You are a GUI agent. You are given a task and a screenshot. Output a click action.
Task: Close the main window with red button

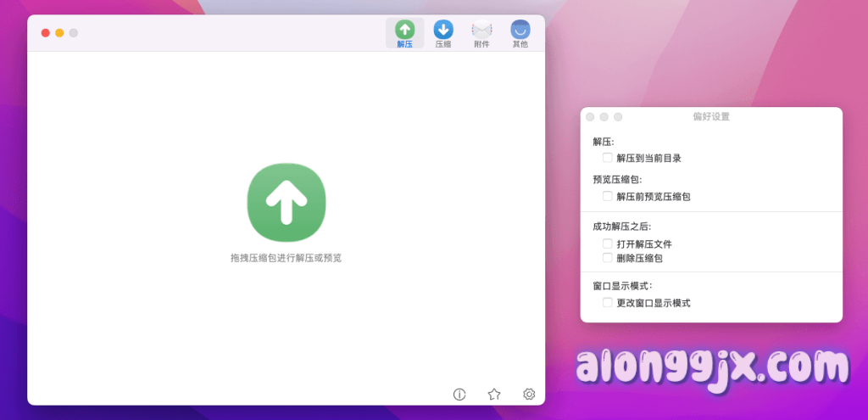pyautogui.click(x=46, y=33)
